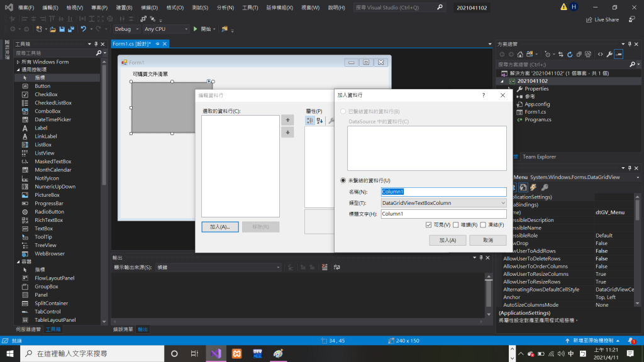Open the Any CPU platform dropdown
This screenshot has height=362, width=644.
pos(166,29)
